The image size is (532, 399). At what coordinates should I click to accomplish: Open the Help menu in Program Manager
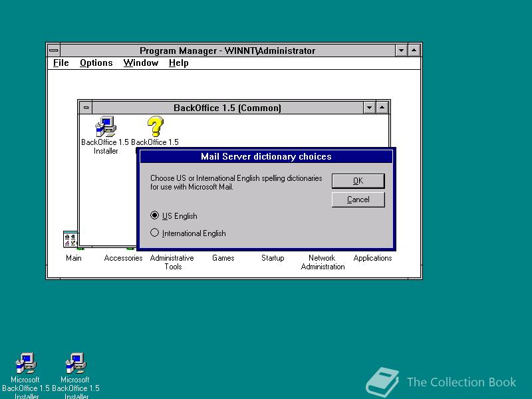point(178,63)
